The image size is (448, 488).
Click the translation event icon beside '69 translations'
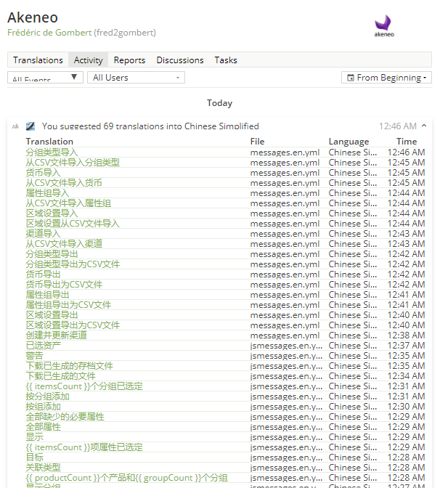pyautogui.click(x=30, y=126)
